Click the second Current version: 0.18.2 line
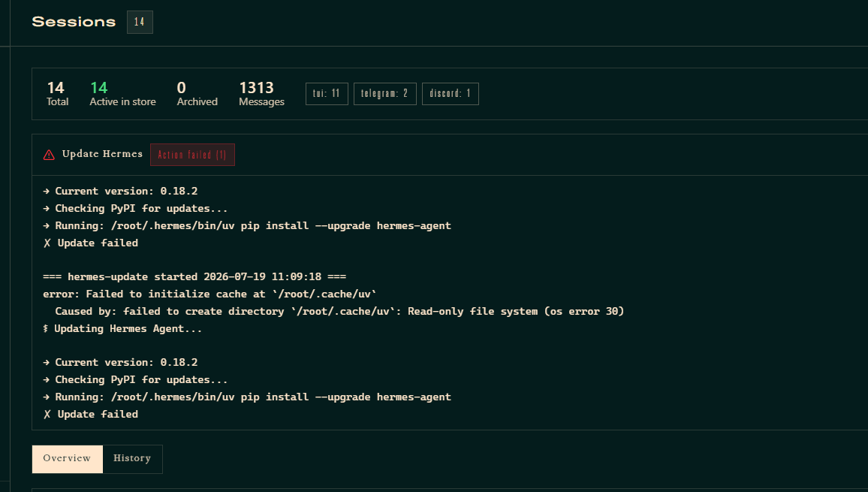Screen dimensions: 868x492 click(120, 362)
